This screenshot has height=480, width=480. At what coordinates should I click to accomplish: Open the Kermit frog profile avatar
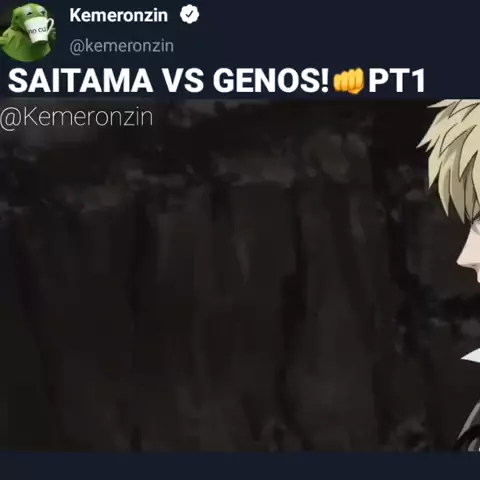pyautogui.click(x=28, y=32)
